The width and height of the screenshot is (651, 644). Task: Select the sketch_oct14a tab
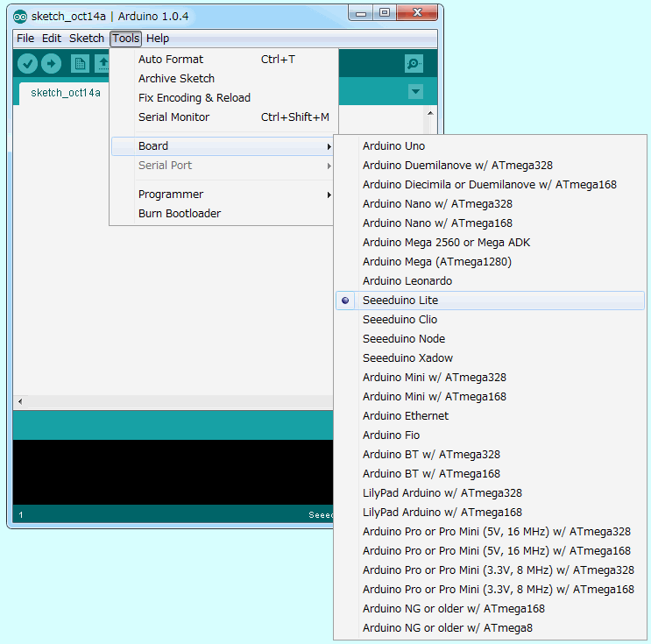66,93
